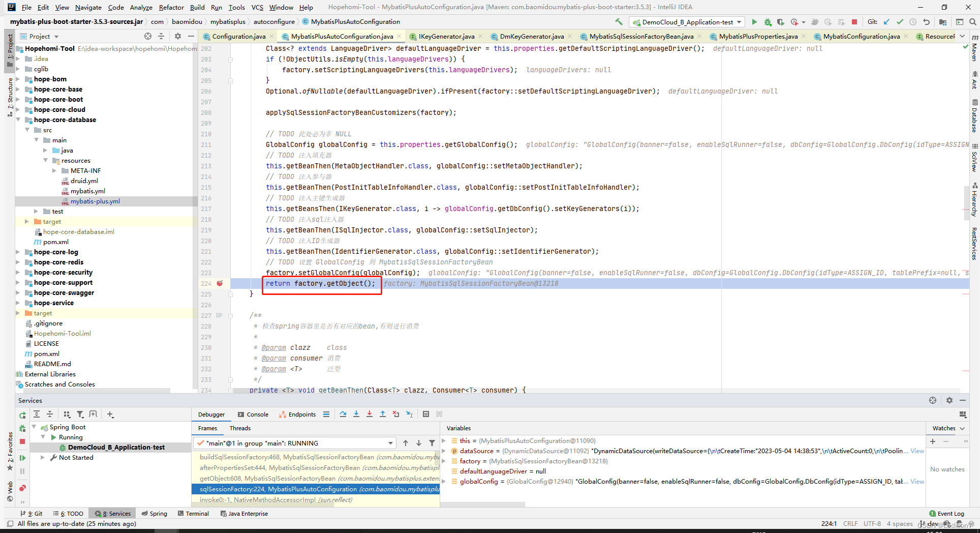Screen dimensions: 980x533
Task: Open the thread selector dropdown showing main RUNNING
Action: pyautogui.click(x=294, y=443)
